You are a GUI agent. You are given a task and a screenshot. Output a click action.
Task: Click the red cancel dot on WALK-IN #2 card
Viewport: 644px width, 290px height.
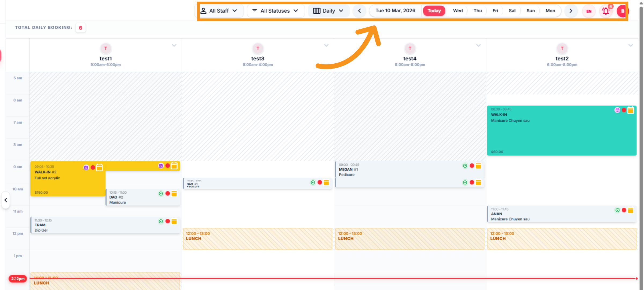[93, 167]
